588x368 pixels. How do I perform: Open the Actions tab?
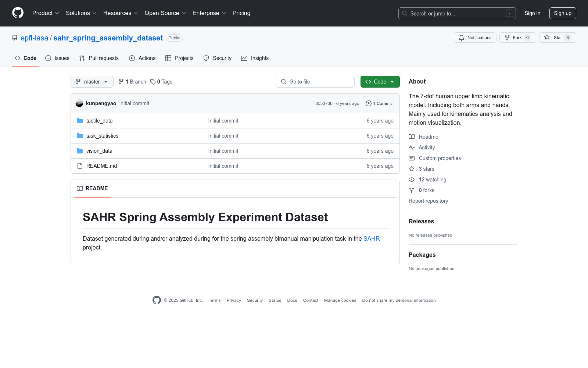click(142, 58)
